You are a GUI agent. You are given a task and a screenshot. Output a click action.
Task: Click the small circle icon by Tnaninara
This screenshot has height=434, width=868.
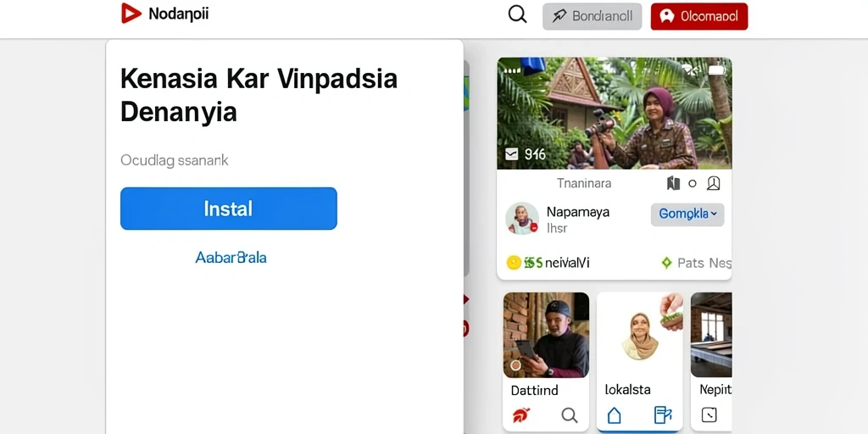692,184
